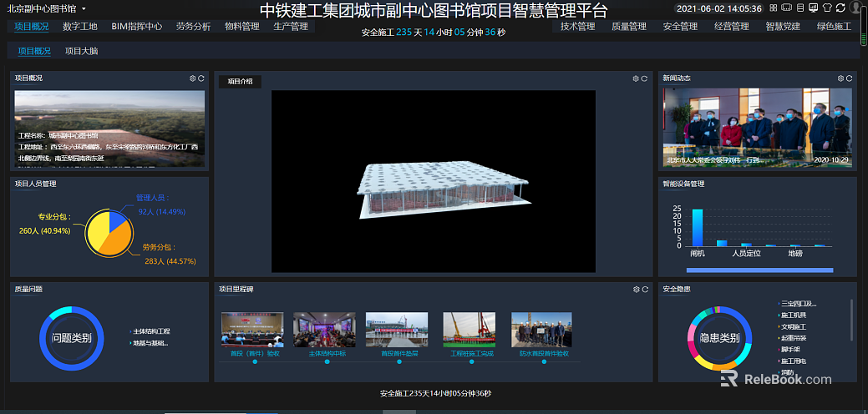This screenshot has width=868, height=414.
Task: Open 安全管理 menu
Action: [x=680, y=27]
